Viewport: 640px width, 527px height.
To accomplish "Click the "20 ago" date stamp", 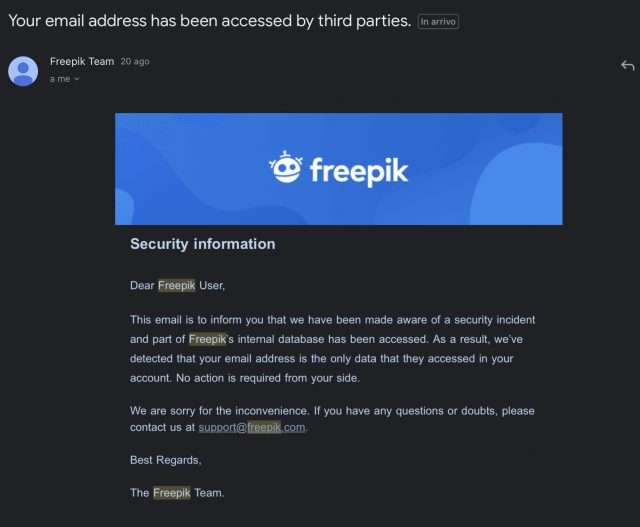I will pos(135,62).
